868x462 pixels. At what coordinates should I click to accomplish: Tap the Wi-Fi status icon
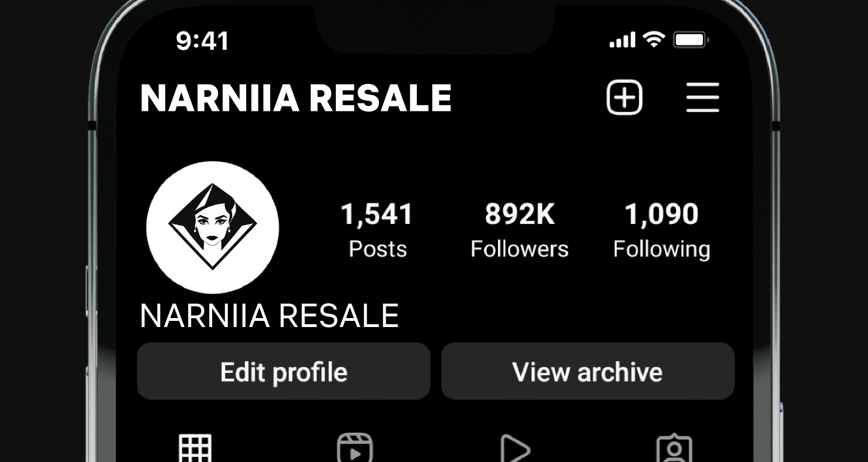coord(654,39)
